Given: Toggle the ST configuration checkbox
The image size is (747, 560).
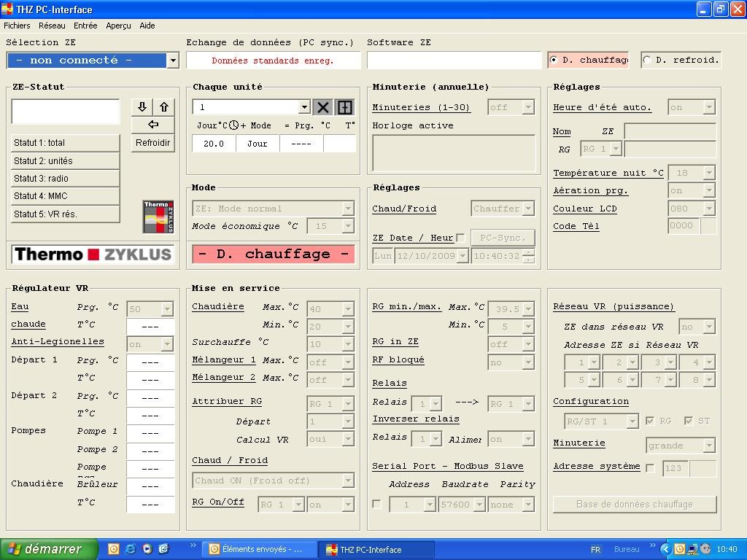Looking at the screenshot, I should [x=688, y=421].
